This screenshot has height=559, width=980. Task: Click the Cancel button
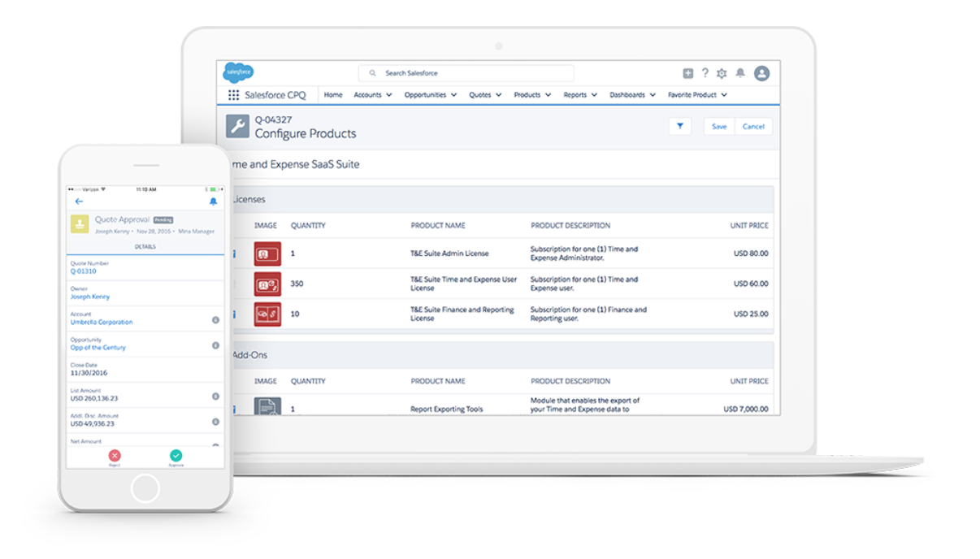coord(753,126)
